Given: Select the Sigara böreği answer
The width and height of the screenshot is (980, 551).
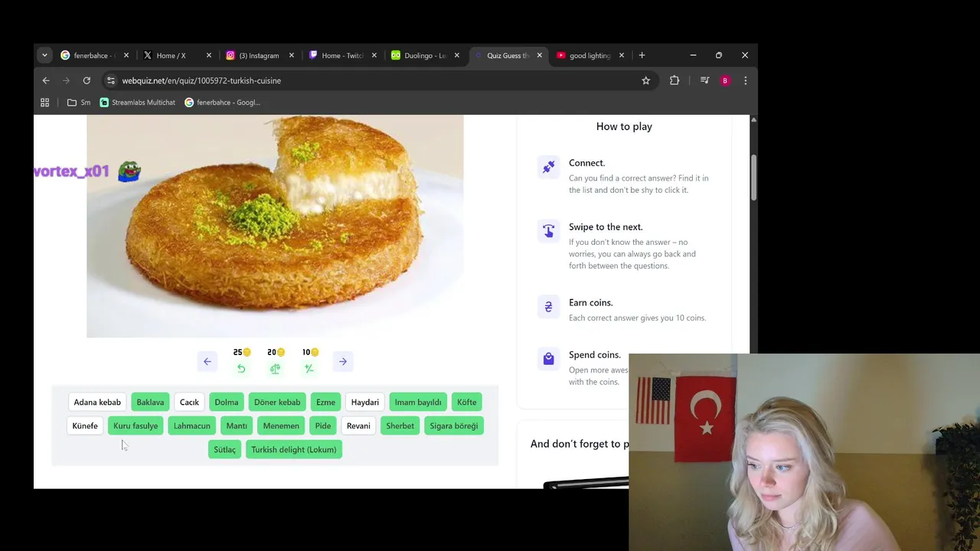Looking at the screenshot, I should 453,425.
